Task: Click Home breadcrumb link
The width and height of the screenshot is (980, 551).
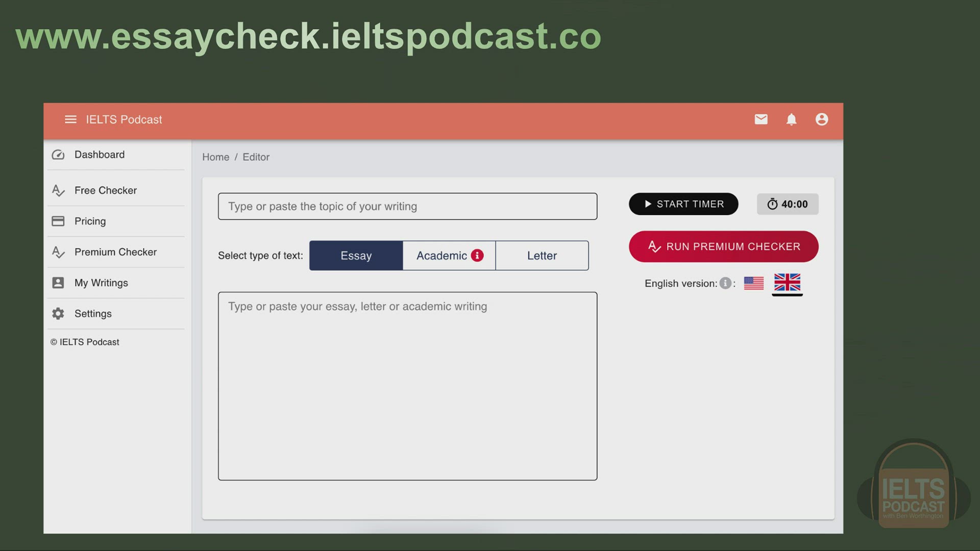Action: tap(215, 157)
